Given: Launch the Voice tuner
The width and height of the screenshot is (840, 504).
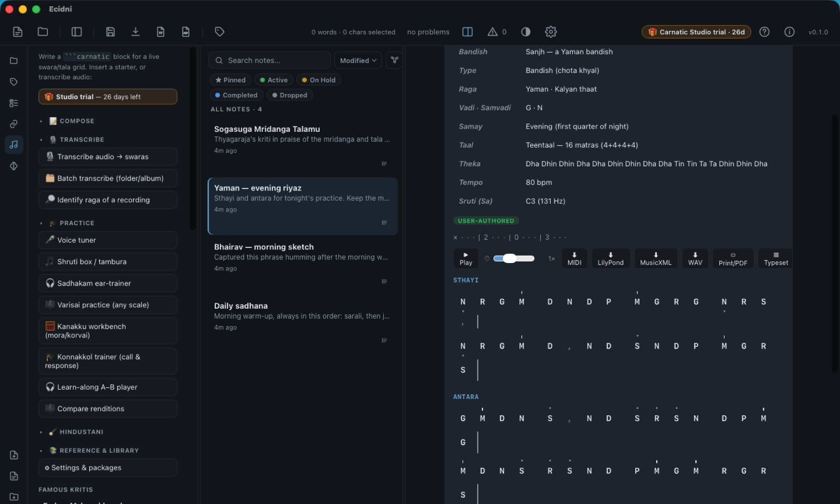Looking at the screenshot, I should point(108,240).
